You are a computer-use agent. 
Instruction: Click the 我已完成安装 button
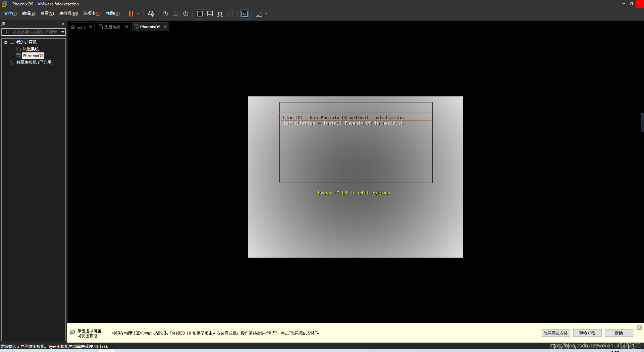click(x=556, y=333)
